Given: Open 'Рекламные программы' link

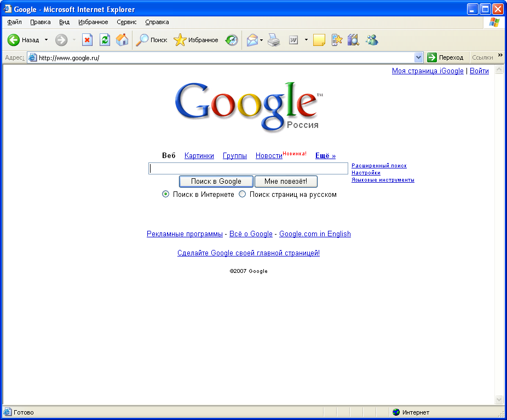Looking at the screenshot, I should pyautogui.click(x=185, y=234).
